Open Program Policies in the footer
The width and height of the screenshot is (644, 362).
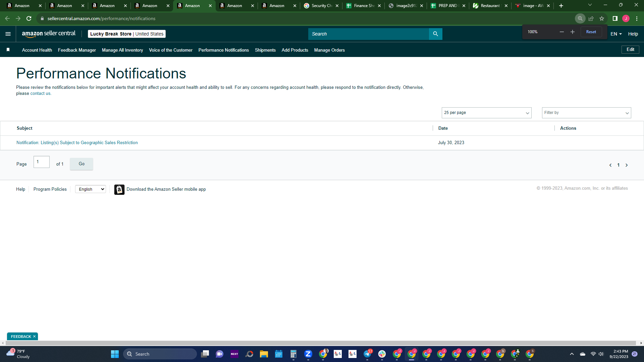50,189
